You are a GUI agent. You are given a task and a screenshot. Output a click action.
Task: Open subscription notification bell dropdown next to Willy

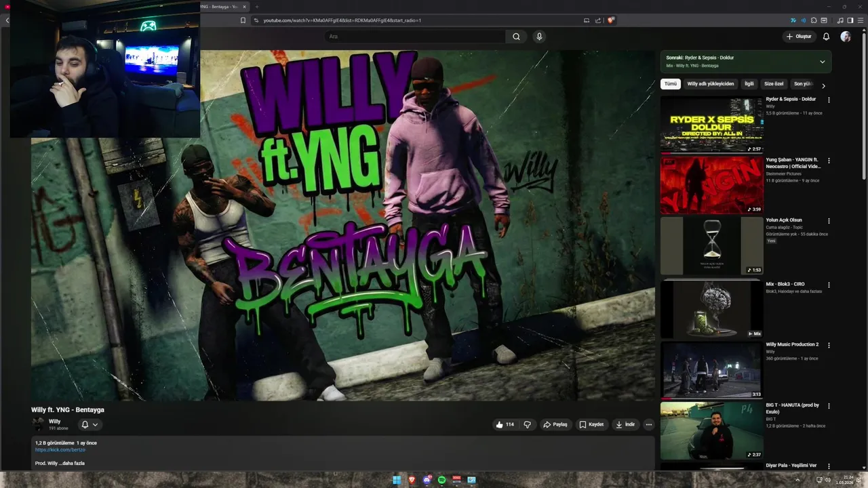pos(90,424)
